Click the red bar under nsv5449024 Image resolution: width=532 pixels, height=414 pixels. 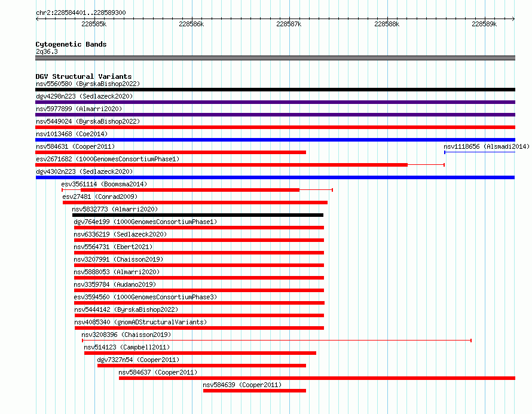pos(275,127)
